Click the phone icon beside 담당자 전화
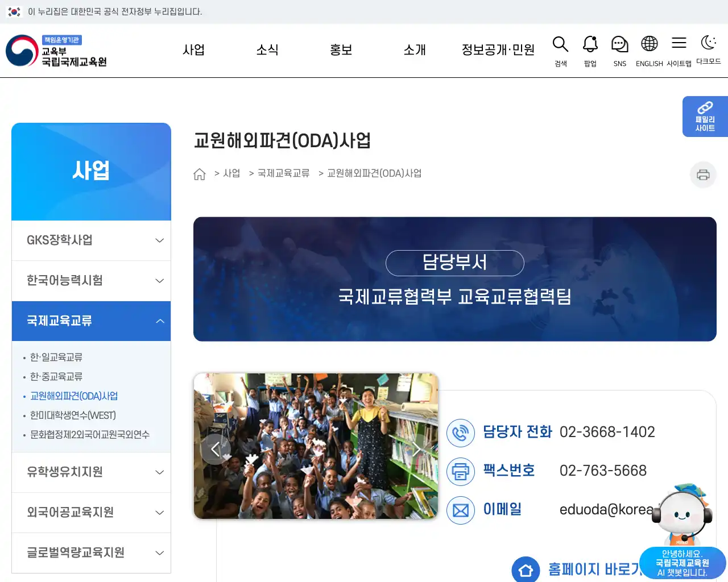 click(x=461, y=433)
